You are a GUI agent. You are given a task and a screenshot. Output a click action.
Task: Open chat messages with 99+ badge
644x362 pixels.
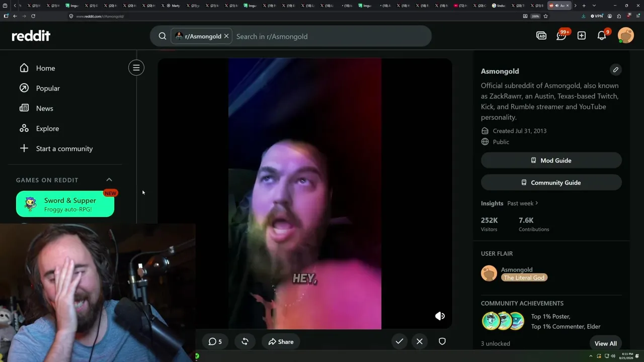pos(561,35)
